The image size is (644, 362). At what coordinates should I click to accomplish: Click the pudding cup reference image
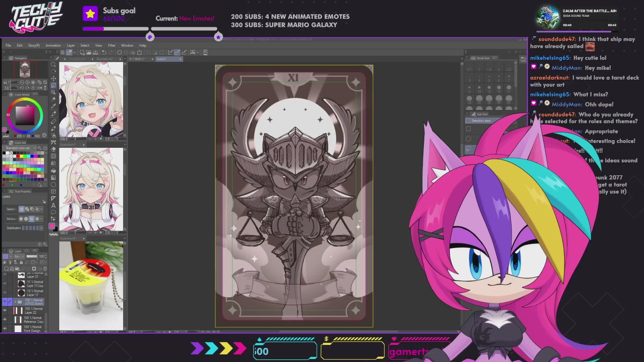click(x=91, y=286)
